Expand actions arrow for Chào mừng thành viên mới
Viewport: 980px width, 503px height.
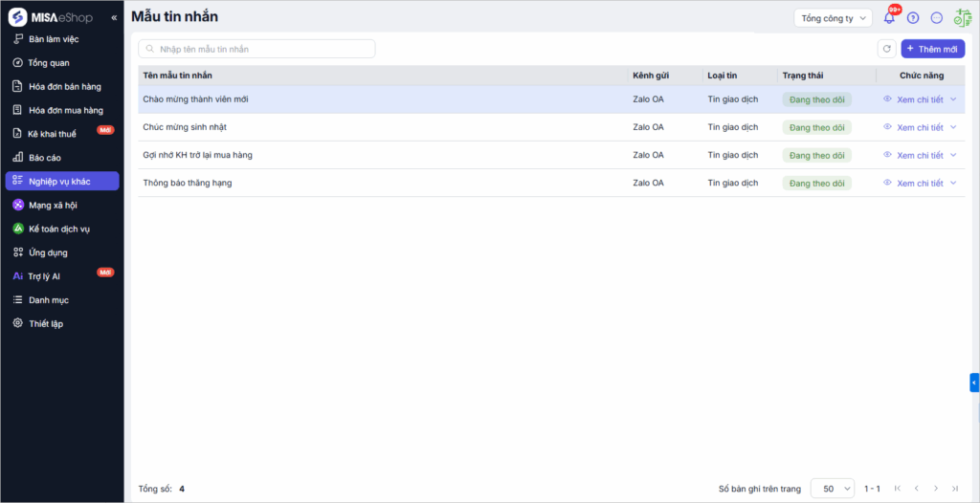coord(953,99)
